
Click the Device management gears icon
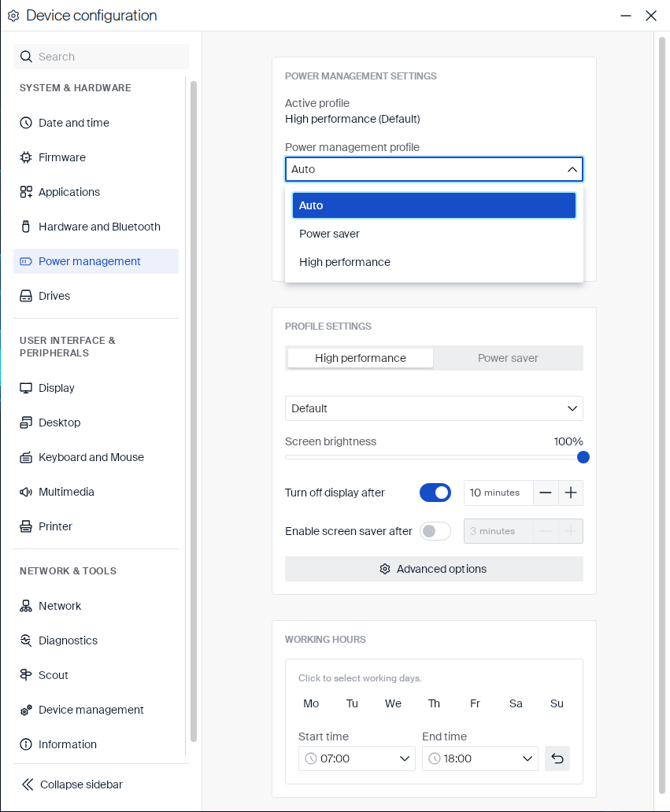26,710
